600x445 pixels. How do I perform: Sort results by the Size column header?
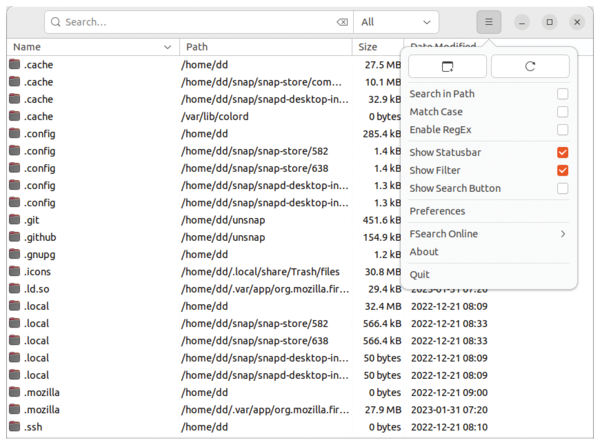(x=368, y=47)
